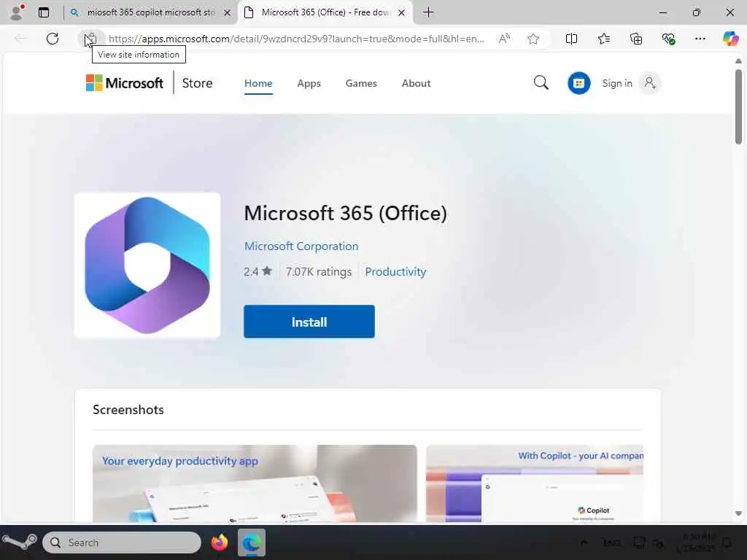Image resolution: width=747 pixels, height=560 pixels.
Task: Show hidden system tray icons
Action: (584, 542)
